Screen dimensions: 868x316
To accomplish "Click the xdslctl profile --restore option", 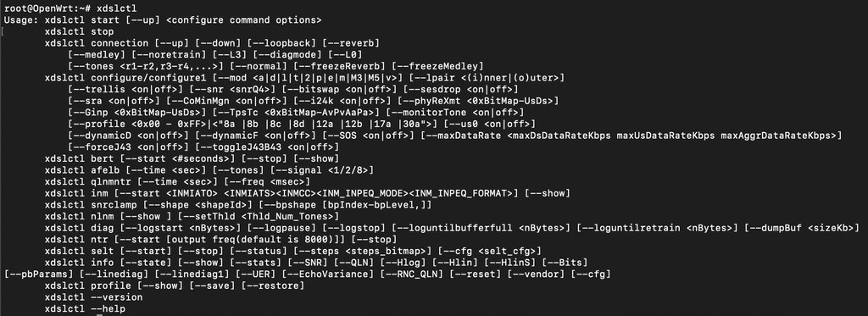I will coord(275,286).
